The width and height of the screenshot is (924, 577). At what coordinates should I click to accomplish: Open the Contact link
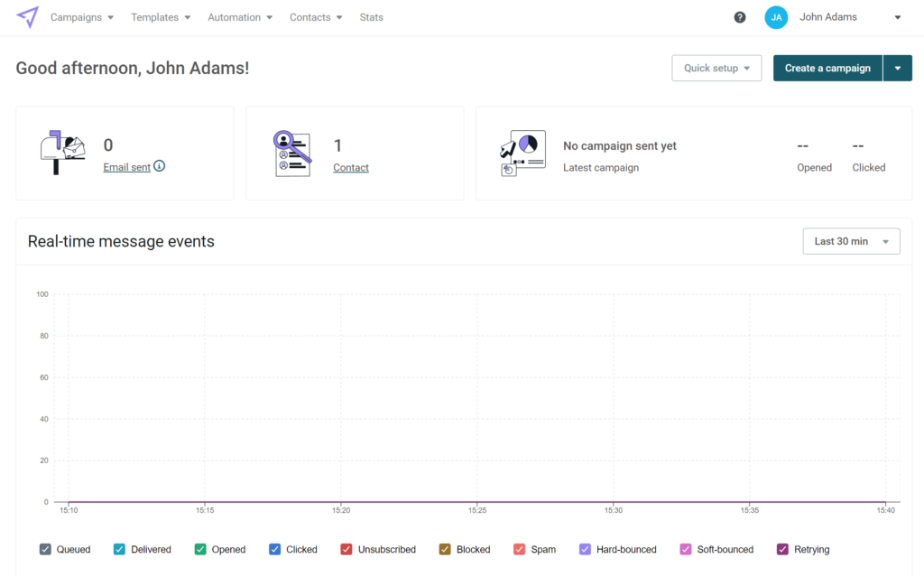tap(350, 167)
